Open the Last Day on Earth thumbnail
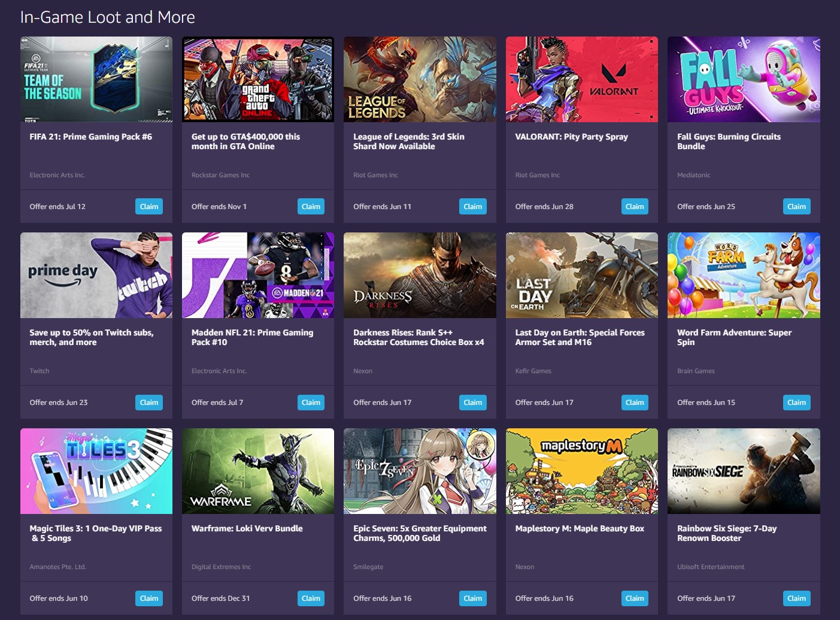The width and height of the screenshot is (840, 620). pyautogui.click(x=582, y=275)
